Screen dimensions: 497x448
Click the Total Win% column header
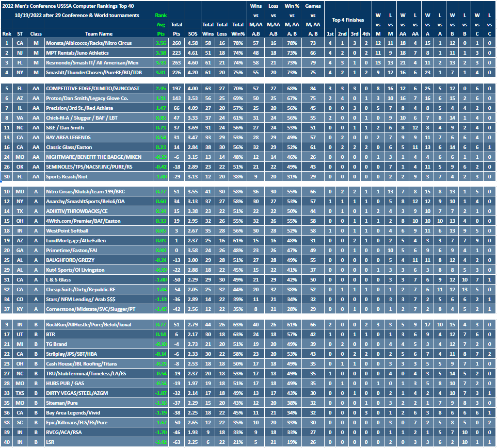238,29
